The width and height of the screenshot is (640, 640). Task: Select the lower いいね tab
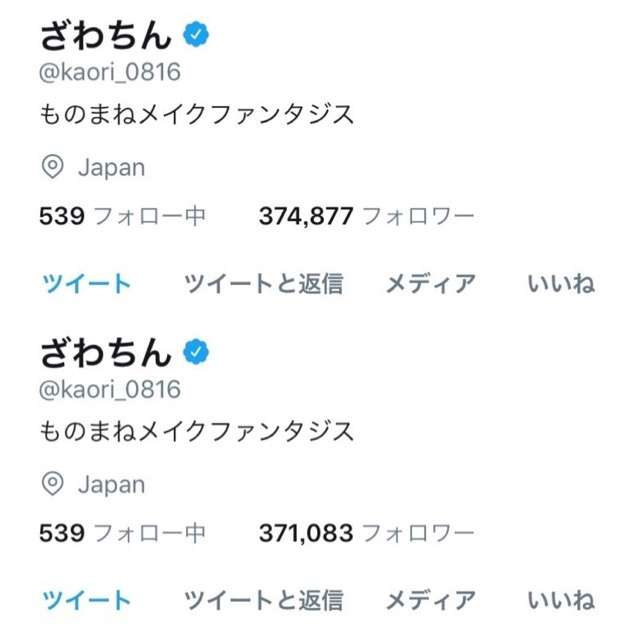pos(561,600)
